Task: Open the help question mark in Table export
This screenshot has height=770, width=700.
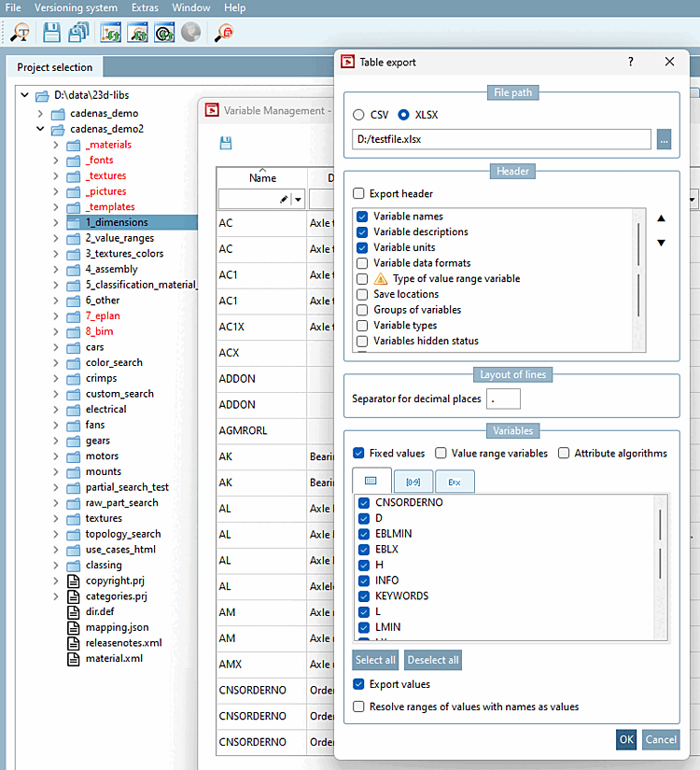Action: 631,62
